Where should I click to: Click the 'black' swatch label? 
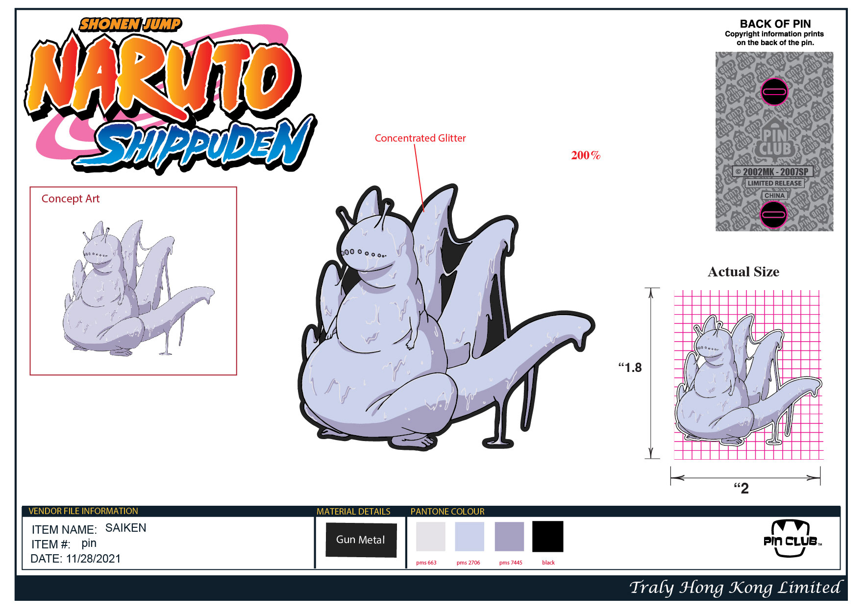click(548, 563)
